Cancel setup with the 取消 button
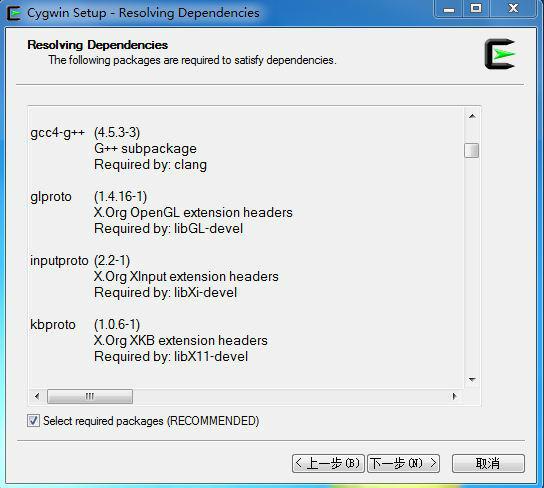Screen dimensions: 544x488 (x=488, y=463)
